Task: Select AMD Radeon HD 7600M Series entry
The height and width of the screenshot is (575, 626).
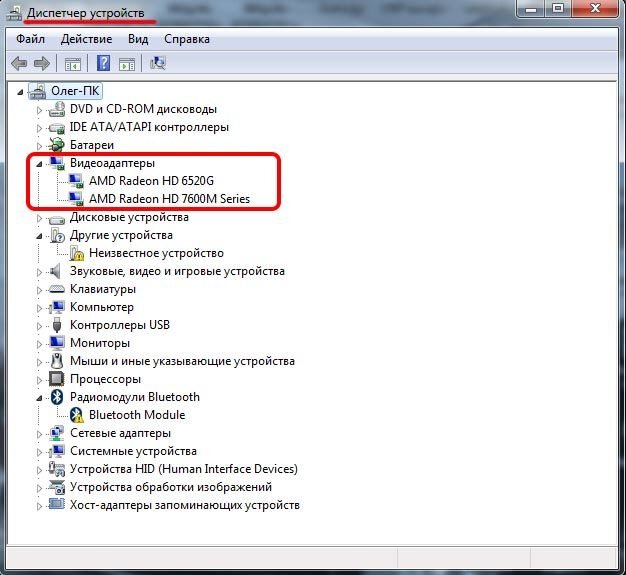Action: [169, 199]
